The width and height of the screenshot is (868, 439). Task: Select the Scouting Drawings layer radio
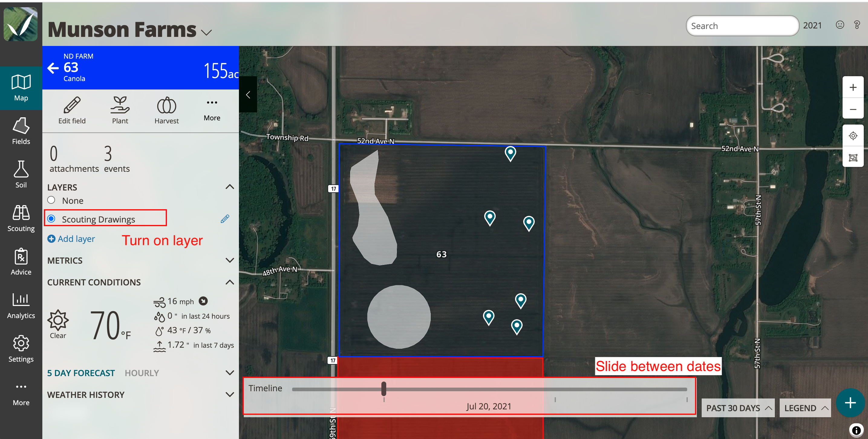click(51, 219)
